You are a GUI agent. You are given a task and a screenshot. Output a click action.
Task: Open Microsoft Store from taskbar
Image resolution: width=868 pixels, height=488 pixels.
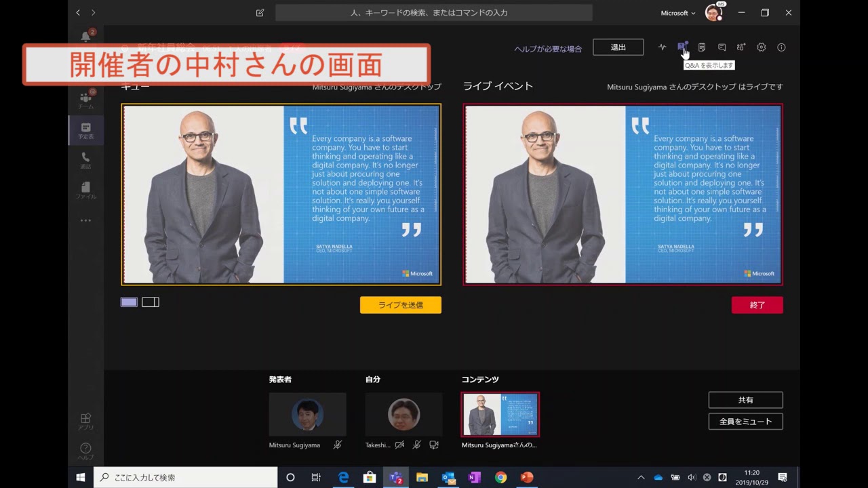tap(370, 477)
